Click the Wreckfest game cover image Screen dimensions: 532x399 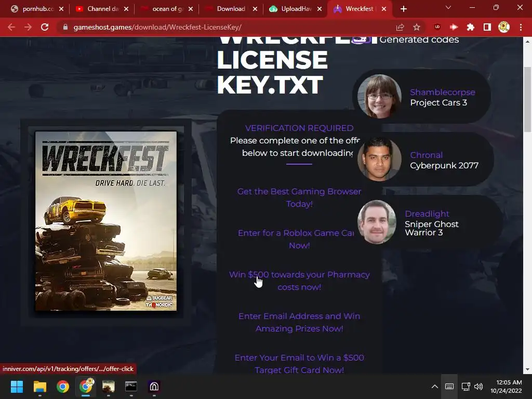tap(106, 221)
